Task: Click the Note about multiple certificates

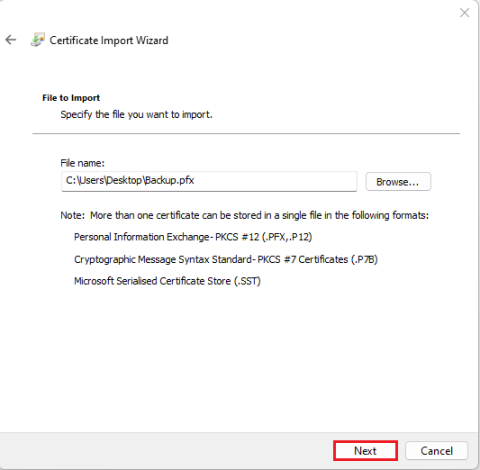Action: pos(244,215)
